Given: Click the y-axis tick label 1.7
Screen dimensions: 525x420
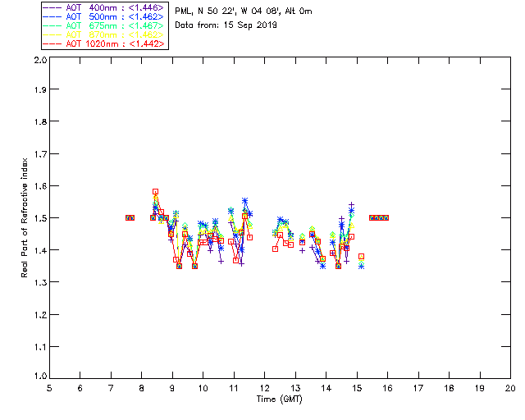Looking at the screenshot, I should click(x=40, y=154).
